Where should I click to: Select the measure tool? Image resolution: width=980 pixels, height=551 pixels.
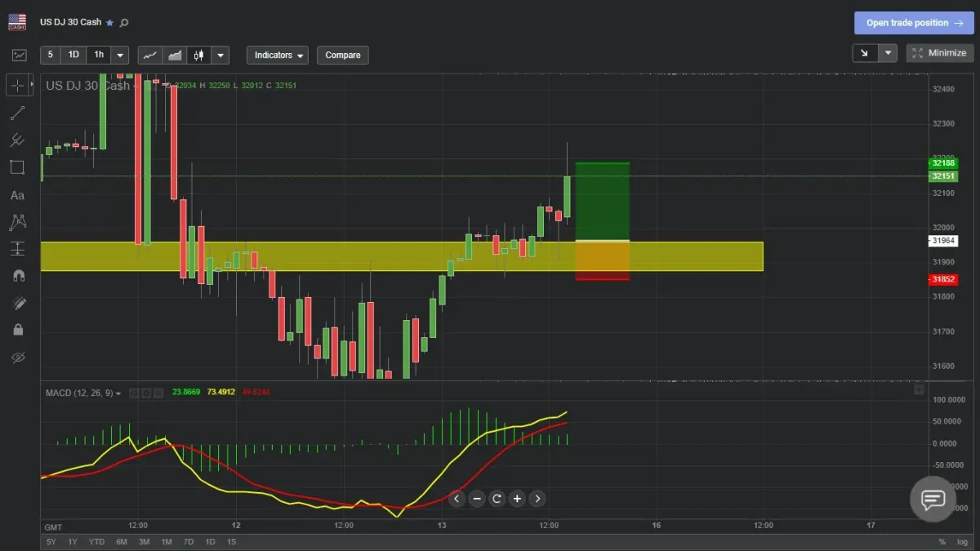(x=18, y=248)
